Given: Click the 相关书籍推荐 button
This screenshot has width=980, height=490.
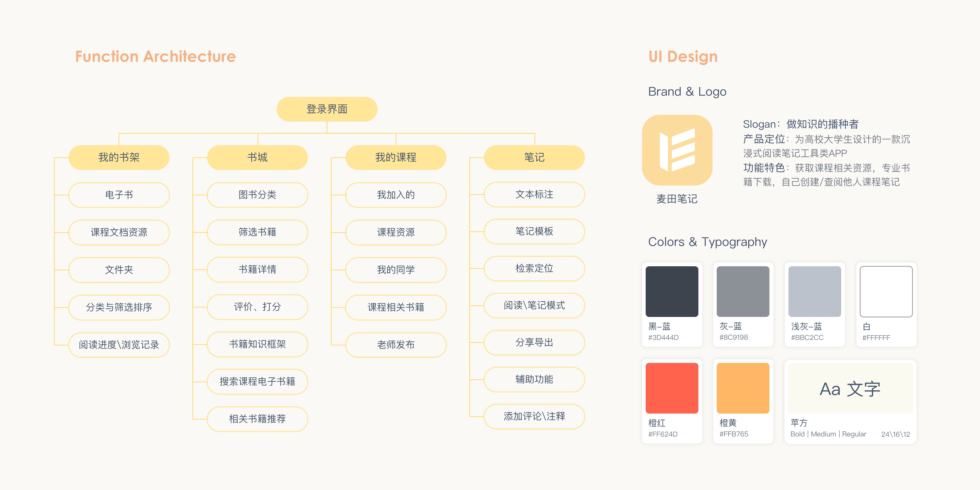Looking at the screenshot, I should (257, 419).
